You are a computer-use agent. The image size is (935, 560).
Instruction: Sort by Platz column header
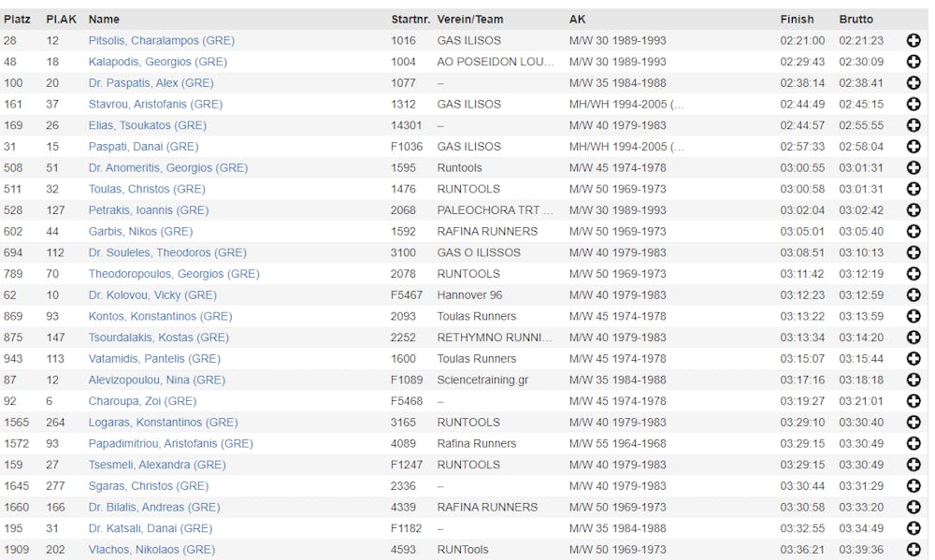(x=17, y=19)
